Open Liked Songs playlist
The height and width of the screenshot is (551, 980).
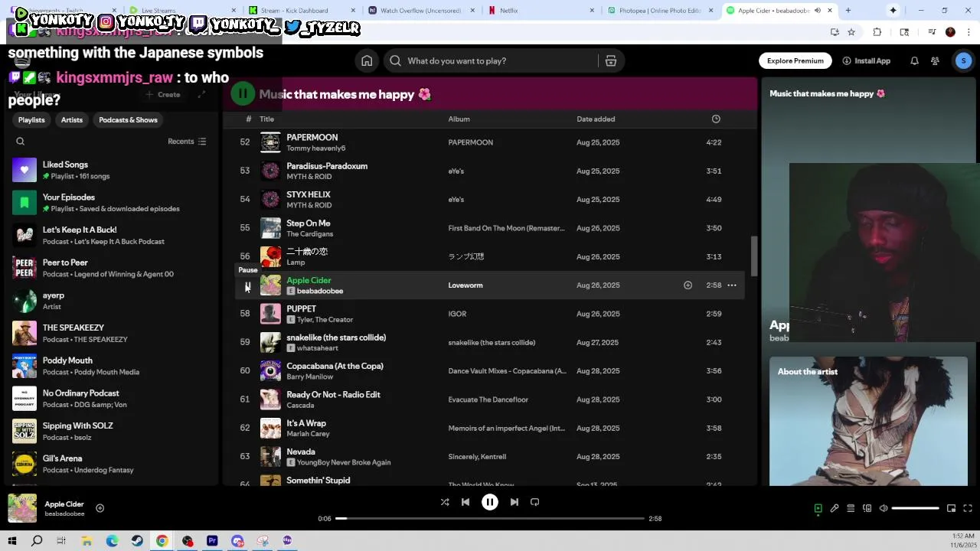click(x=111, y=170)
